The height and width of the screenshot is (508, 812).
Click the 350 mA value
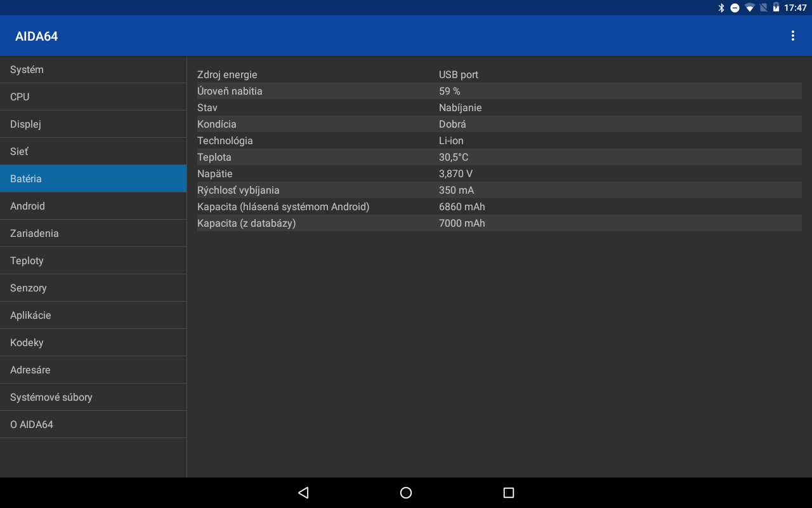(x=456, y=190)
